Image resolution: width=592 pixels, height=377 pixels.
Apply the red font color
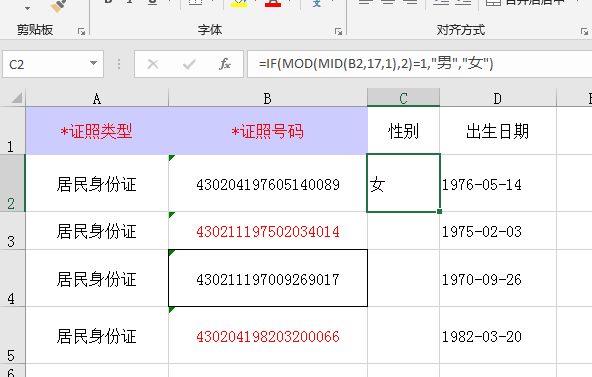tap(273, 4)
